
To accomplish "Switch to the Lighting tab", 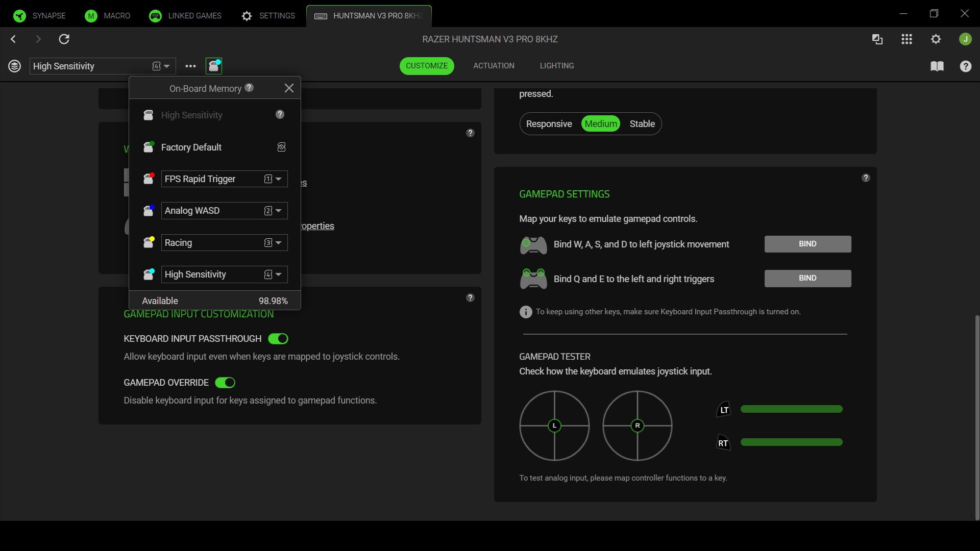I will click(x=556, y=65).
